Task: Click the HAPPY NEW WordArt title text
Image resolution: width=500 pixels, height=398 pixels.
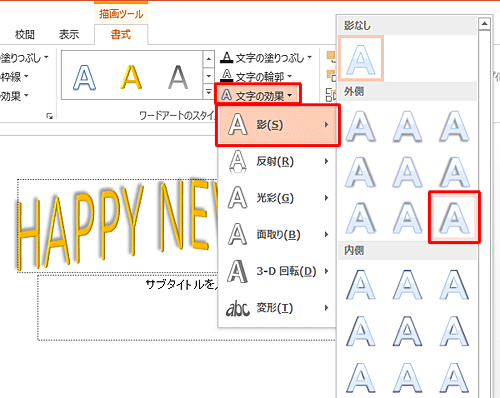Action: tap(117, 226)
